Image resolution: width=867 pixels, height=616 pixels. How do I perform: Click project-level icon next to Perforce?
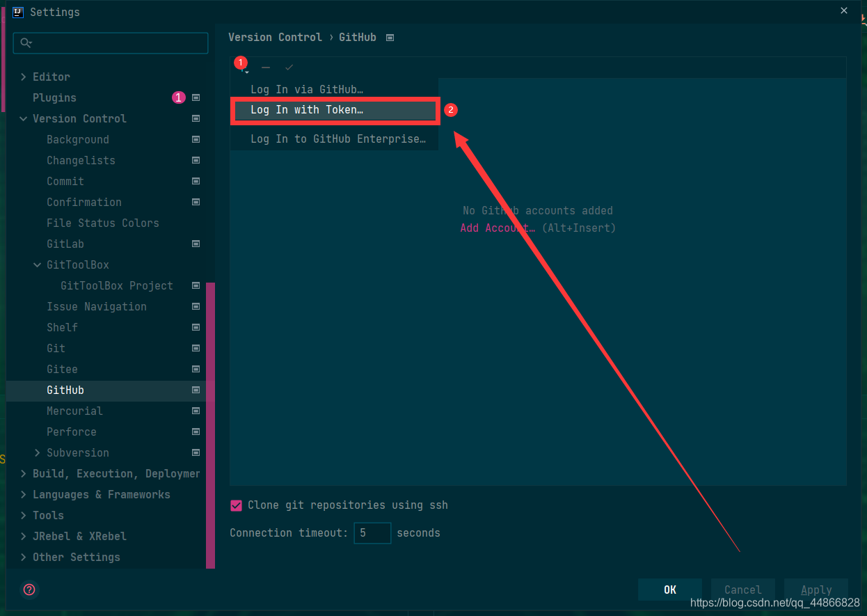point(196,432)
